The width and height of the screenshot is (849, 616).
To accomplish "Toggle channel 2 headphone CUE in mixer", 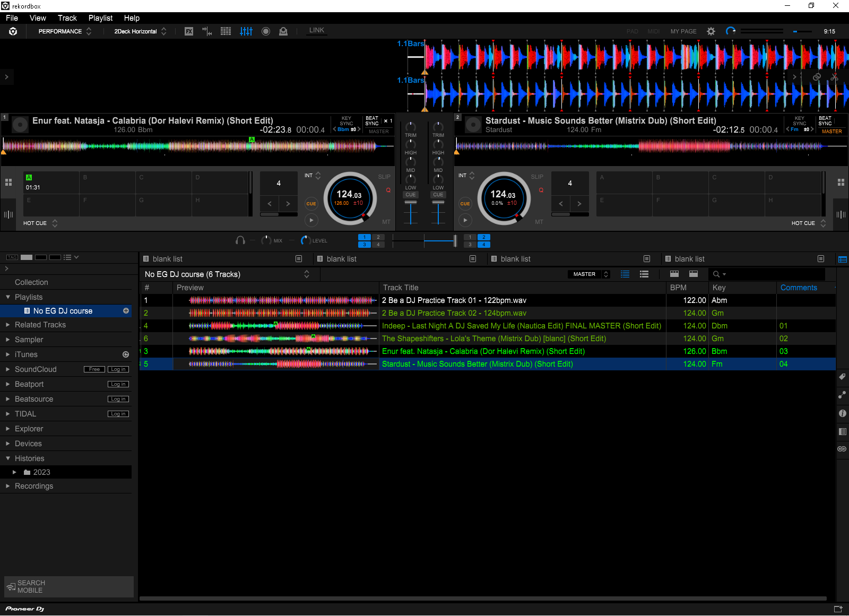I will [438, 195].
